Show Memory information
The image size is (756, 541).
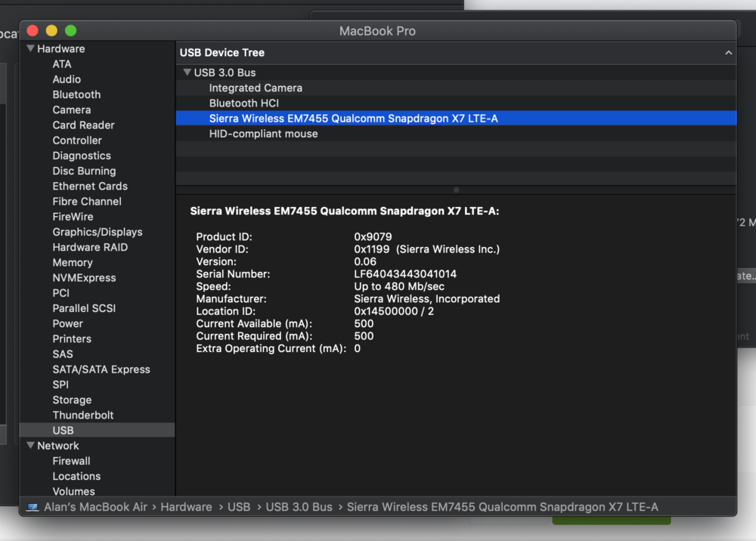(x=73, y=262)
